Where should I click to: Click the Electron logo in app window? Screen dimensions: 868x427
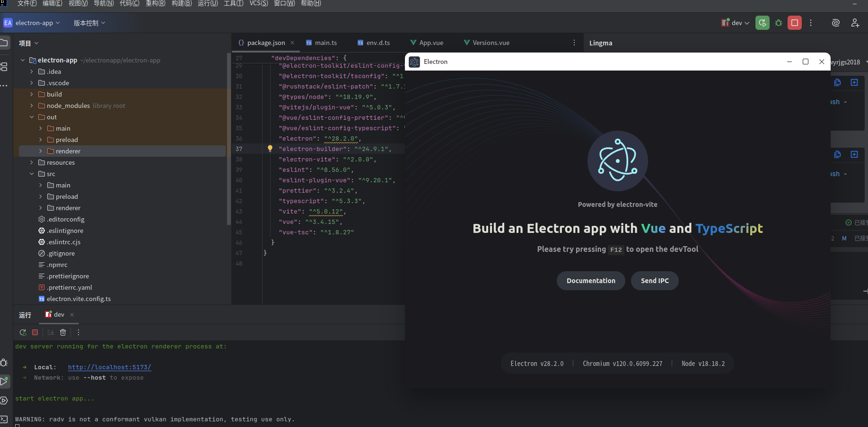click(618, 161)
